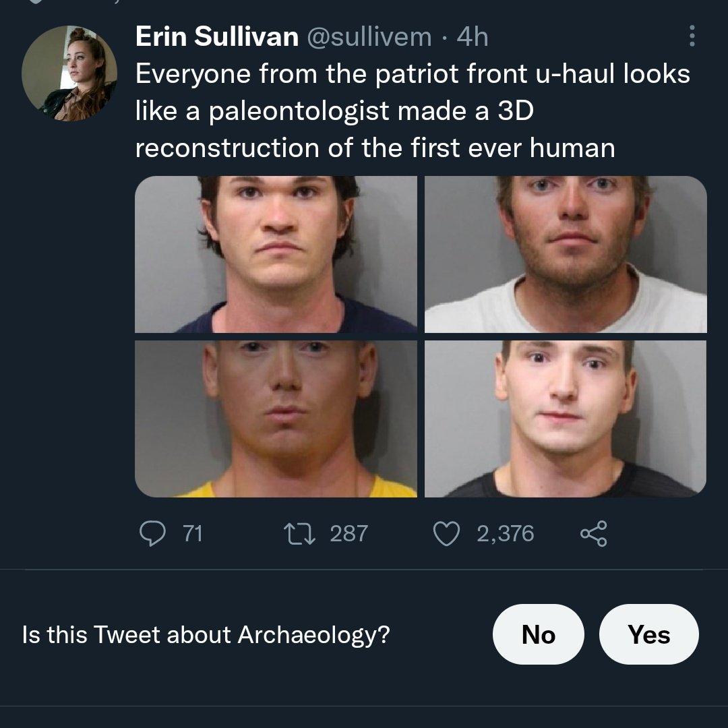The height and width of the screenshot is (728, 728).
Task: View the photo with the white shirt
Action: [x=566, y=254]
